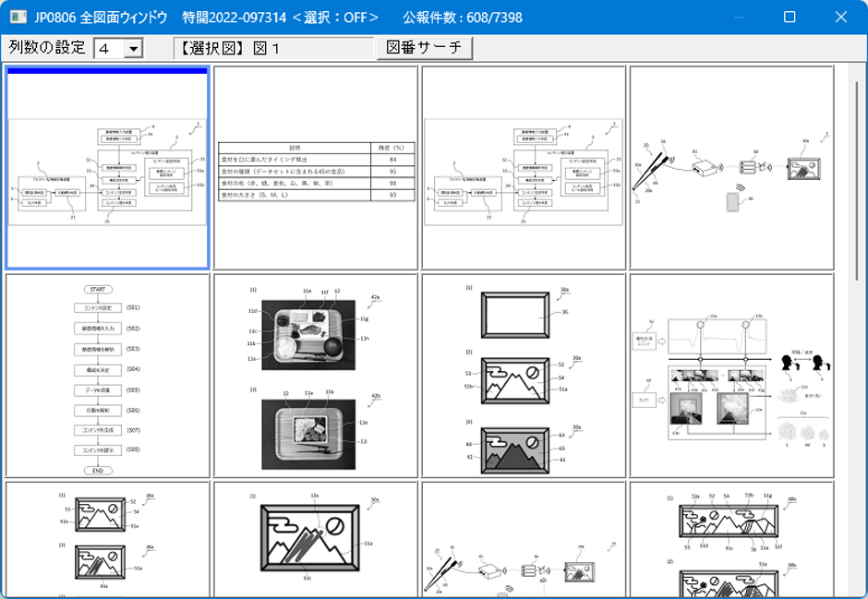Screen dimensions: 868x599
Task: Open the accuracy table thumbnail
Action: tap(316, 168)
